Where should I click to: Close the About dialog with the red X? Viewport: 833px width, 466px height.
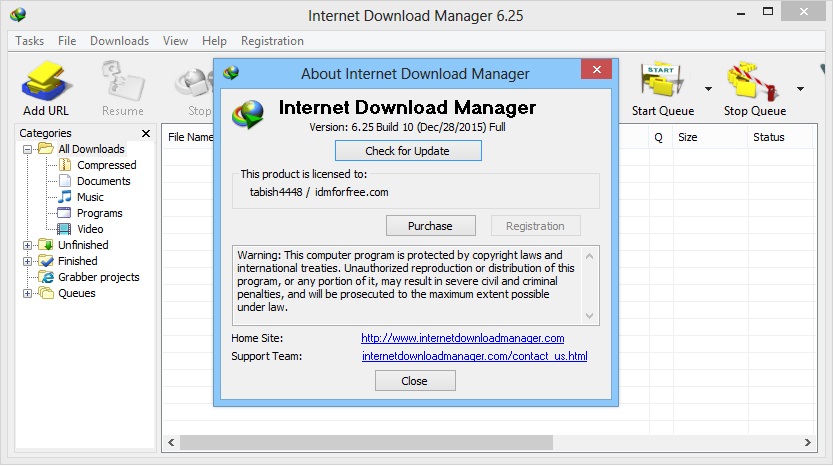coord(597,70)
